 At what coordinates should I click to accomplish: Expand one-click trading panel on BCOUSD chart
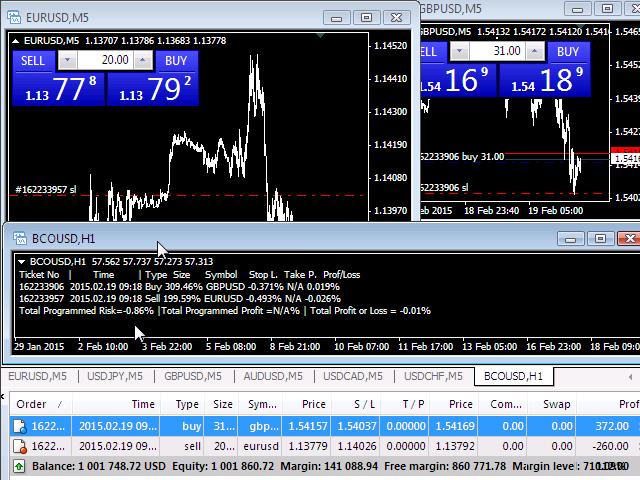(22, 262)
